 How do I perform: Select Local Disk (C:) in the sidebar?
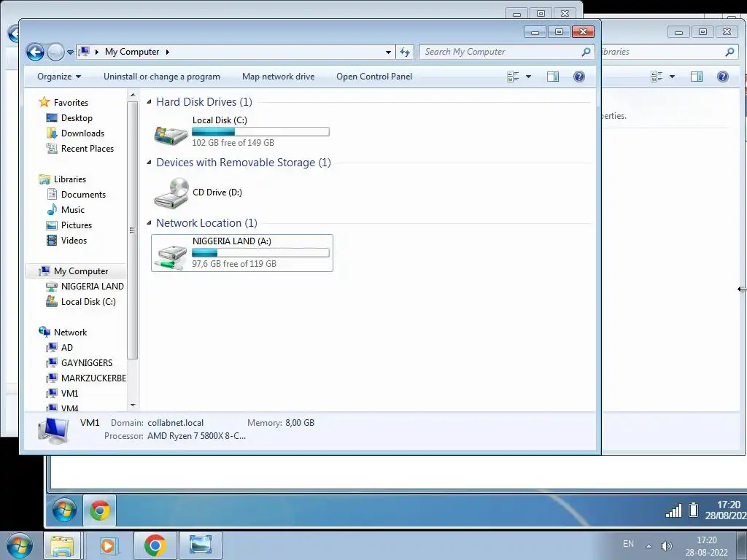tap(88, 301)
